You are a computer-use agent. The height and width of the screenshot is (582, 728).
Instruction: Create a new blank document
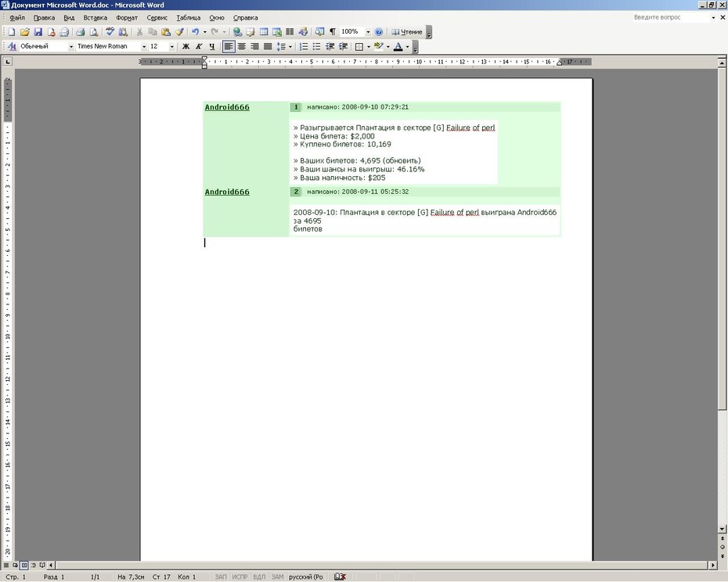pyautogui.click(x=12, y=32)
